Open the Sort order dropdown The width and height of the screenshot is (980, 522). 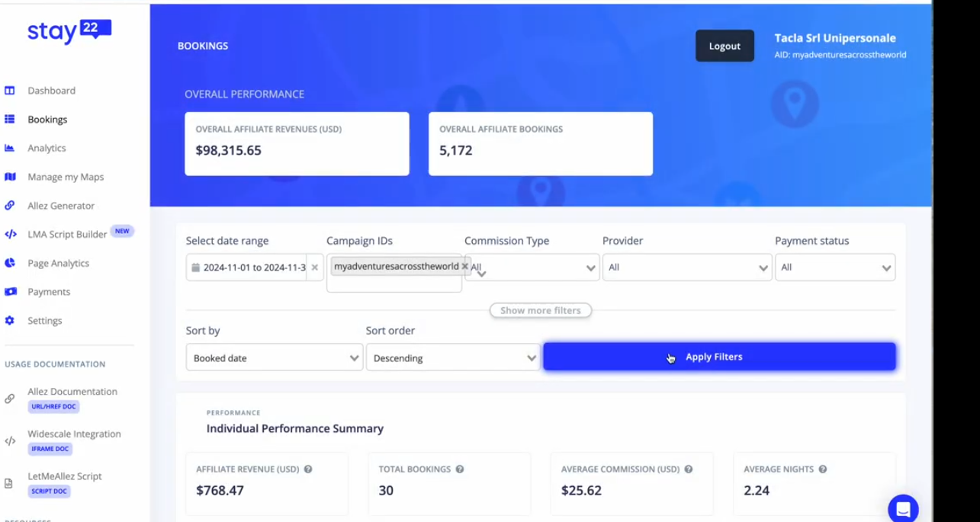(x=453, y=357)
